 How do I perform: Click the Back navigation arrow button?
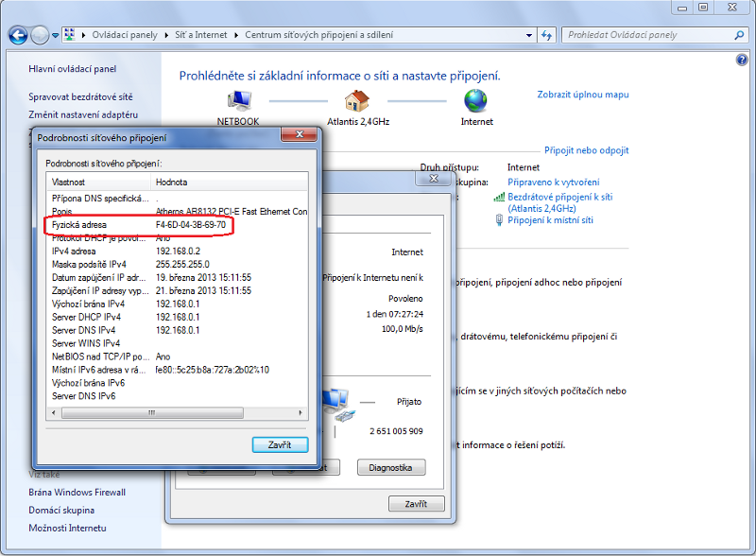point(18,35)
